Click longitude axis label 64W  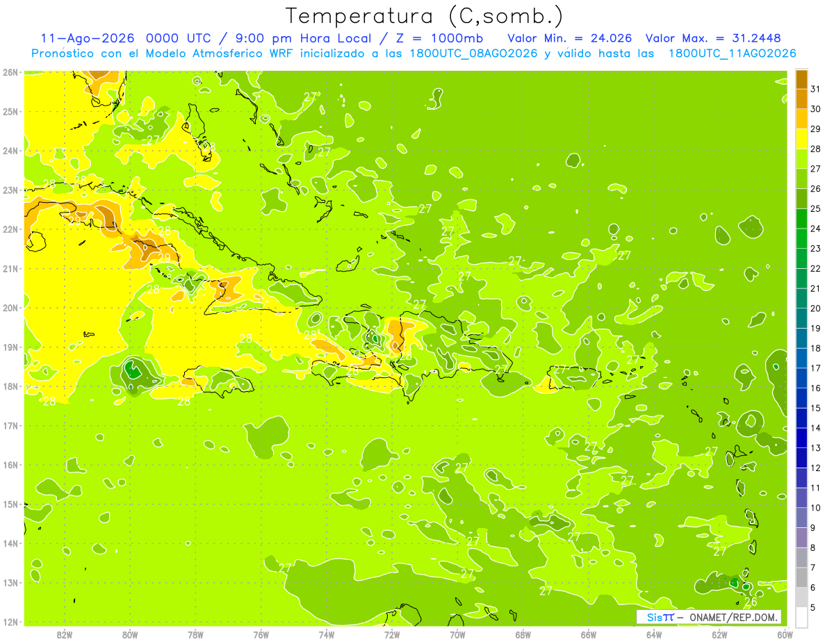click(x=654, y=634)
